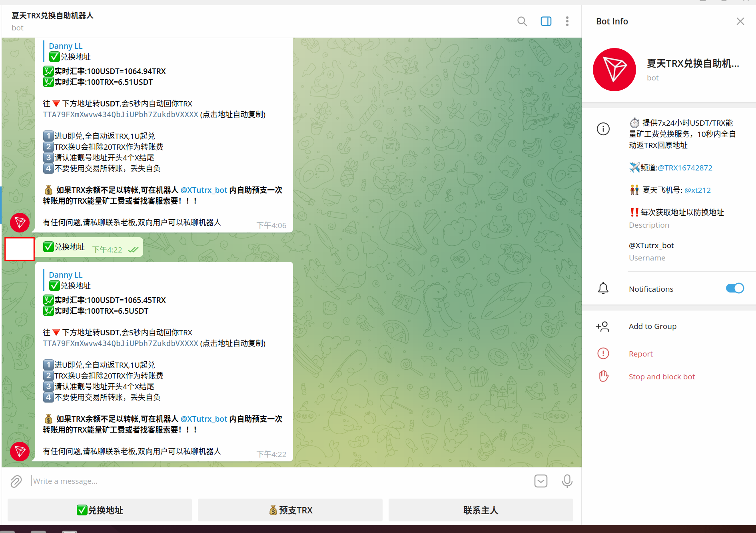Click the paperclip attach icon
Viewport: 756px width, 533px height.
coord(16,481)
